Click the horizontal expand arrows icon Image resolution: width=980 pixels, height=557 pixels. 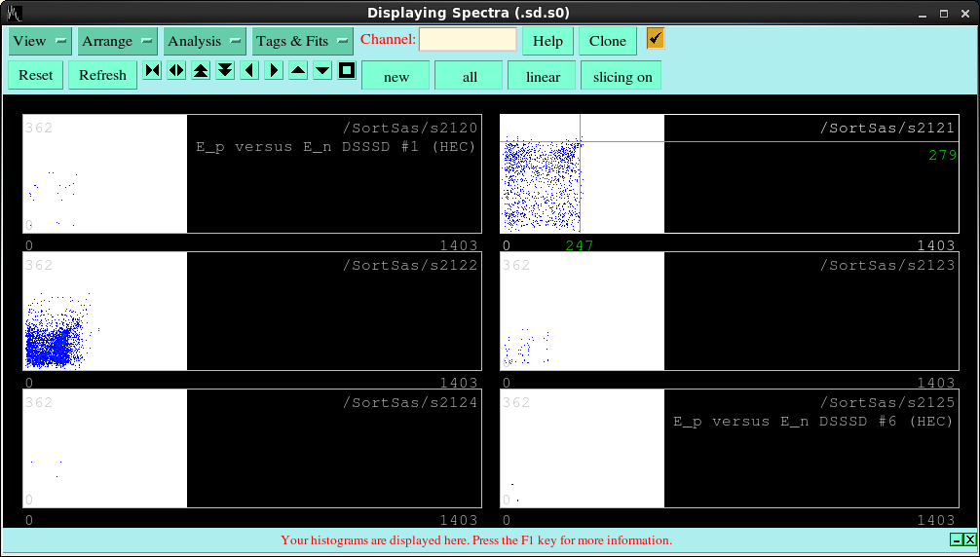[176, 70]
